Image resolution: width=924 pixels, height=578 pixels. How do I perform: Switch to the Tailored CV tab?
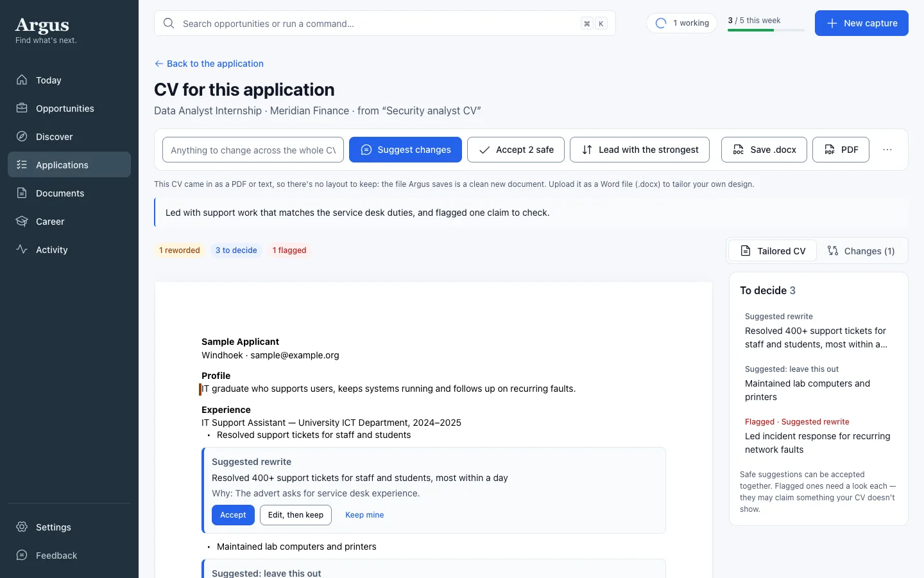(773, 251)
